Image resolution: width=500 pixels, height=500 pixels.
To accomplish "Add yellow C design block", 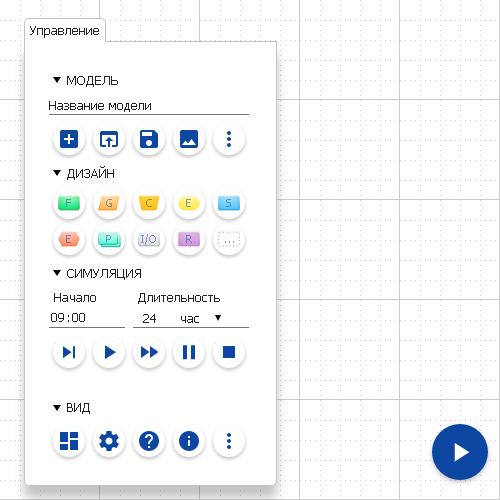I will (149, 203).
